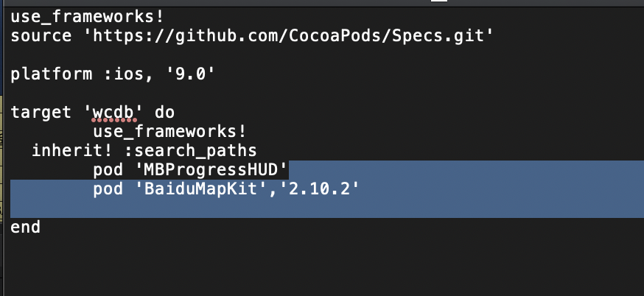
Task: Click the '2.10.2' version string
Action: click(319, 189)
